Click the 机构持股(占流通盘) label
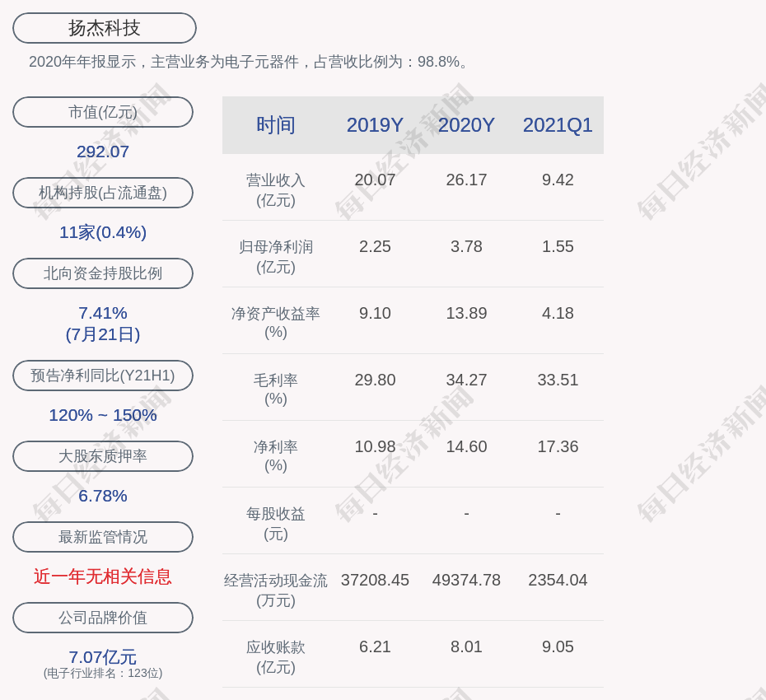Screen dimensions: 766x700 tap(103, 193)
